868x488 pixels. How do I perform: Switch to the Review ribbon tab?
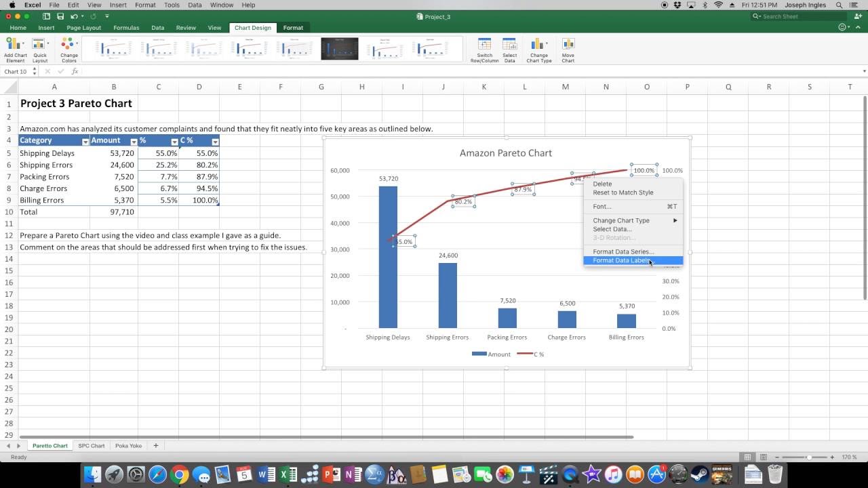186,28
